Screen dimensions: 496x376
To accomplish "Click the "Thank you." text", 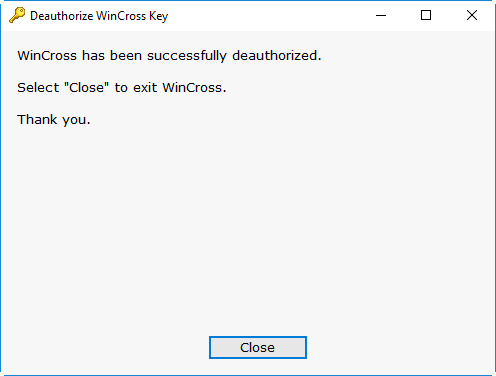I will (54, 120).
